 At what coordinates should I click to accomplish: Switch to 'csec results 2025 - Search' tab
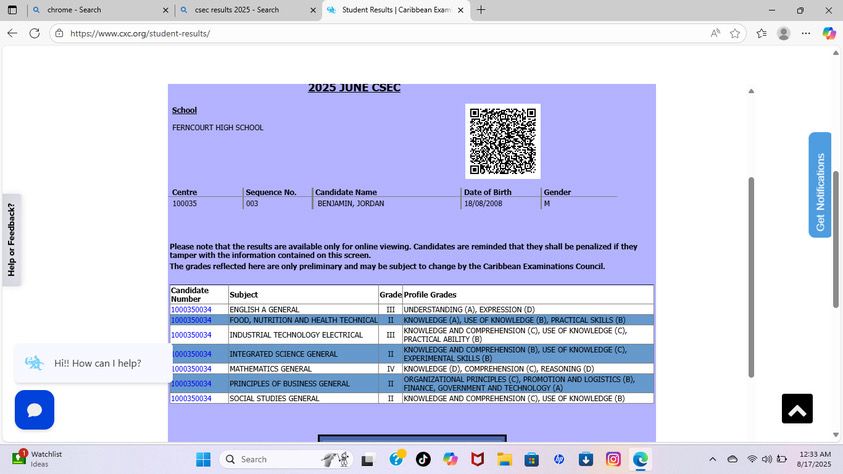pyautogui.click(x=247, y=10)
